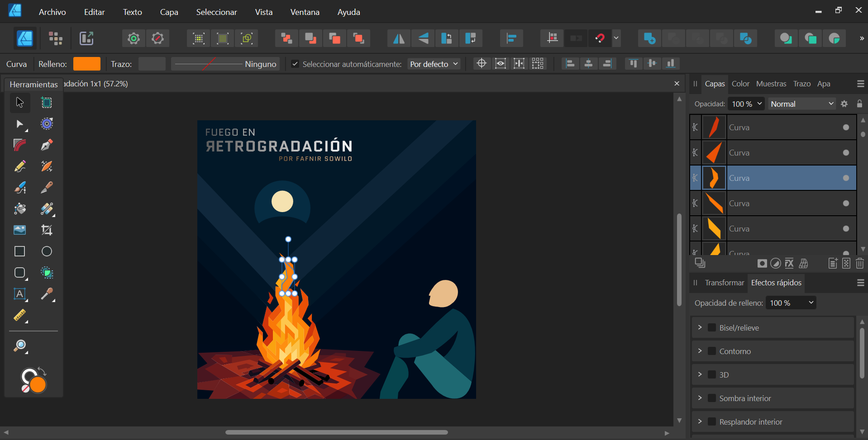The height and width of the screenshot is (440, 868).
Task: Lock layer with padlock button
Action: click(x=859, y=104)
